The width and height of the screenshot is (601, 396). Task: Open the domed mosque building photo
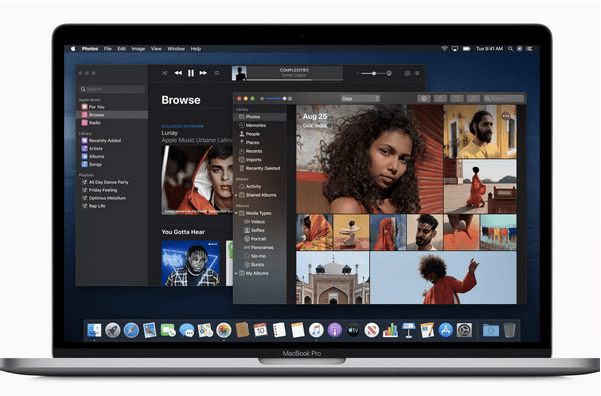click(x=333, y=278)
